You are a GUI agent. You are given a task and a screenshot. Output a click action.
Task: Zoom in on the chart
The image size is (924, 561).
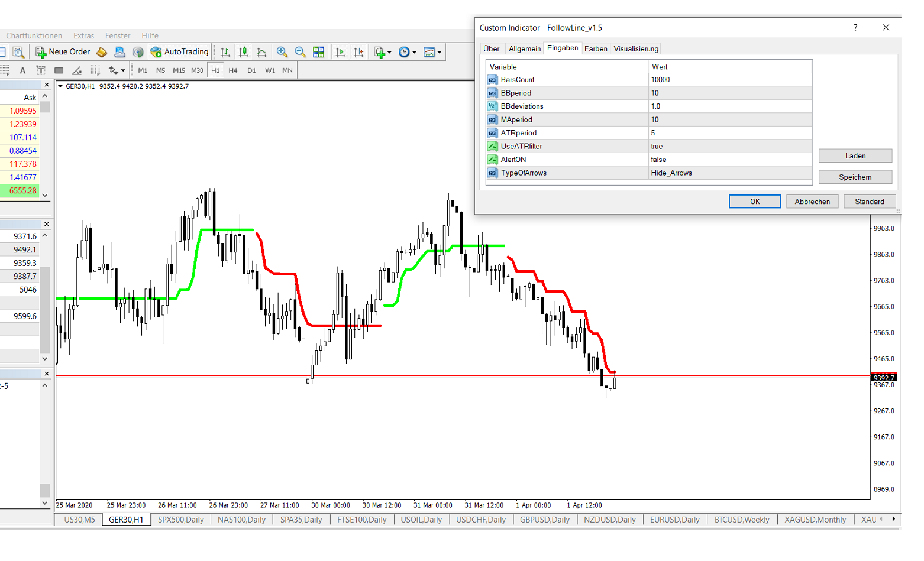point(282,52)
